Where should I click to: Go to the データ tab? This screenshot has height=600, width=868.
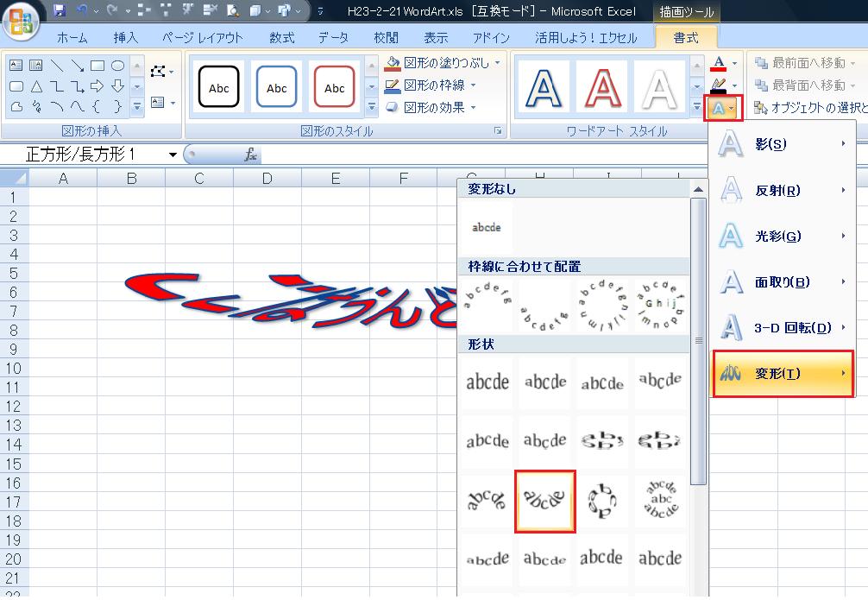coord(333,38)
